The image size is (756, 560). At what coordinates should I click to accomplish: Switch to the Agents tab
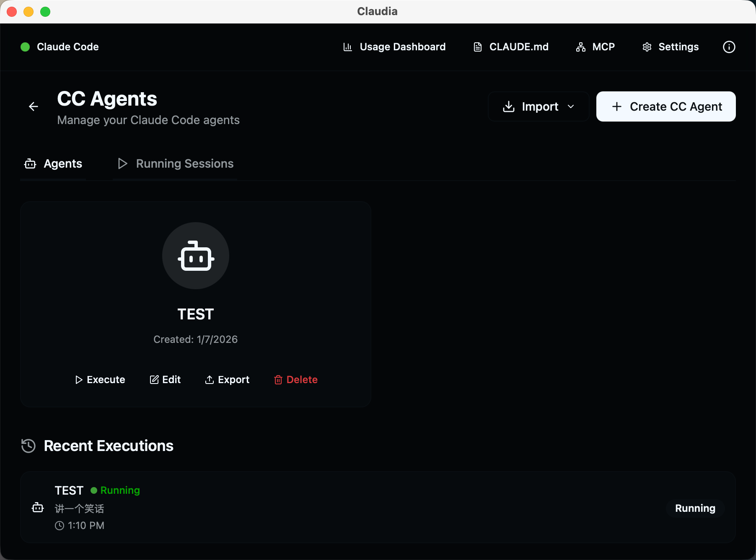click(x=53, y=163)
